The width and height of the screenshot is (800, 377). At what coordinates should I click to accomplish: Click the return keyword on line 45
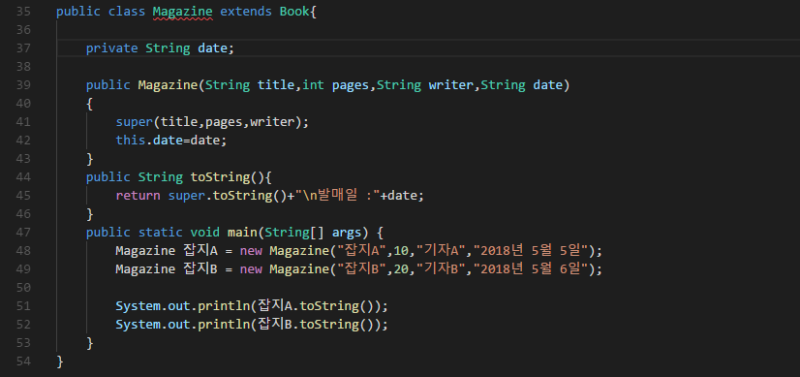(x=138, y=196)
